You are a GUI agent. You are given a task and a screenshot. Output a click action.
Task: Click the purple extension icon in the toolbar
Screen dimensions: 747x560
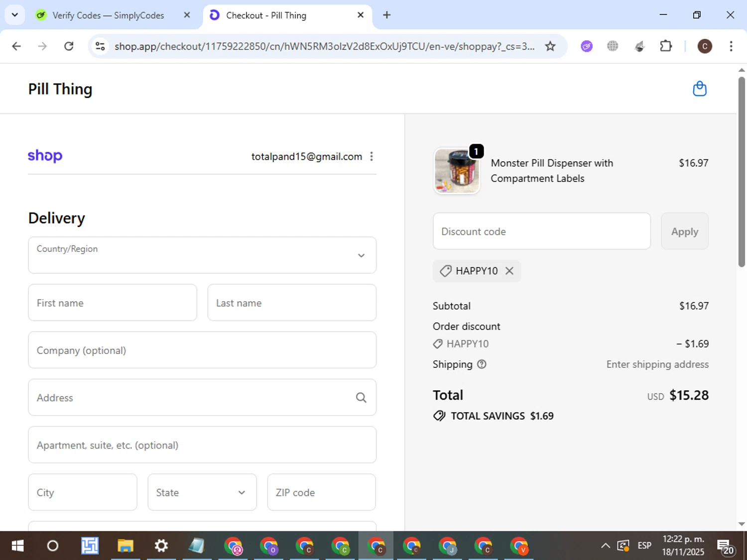587,46
